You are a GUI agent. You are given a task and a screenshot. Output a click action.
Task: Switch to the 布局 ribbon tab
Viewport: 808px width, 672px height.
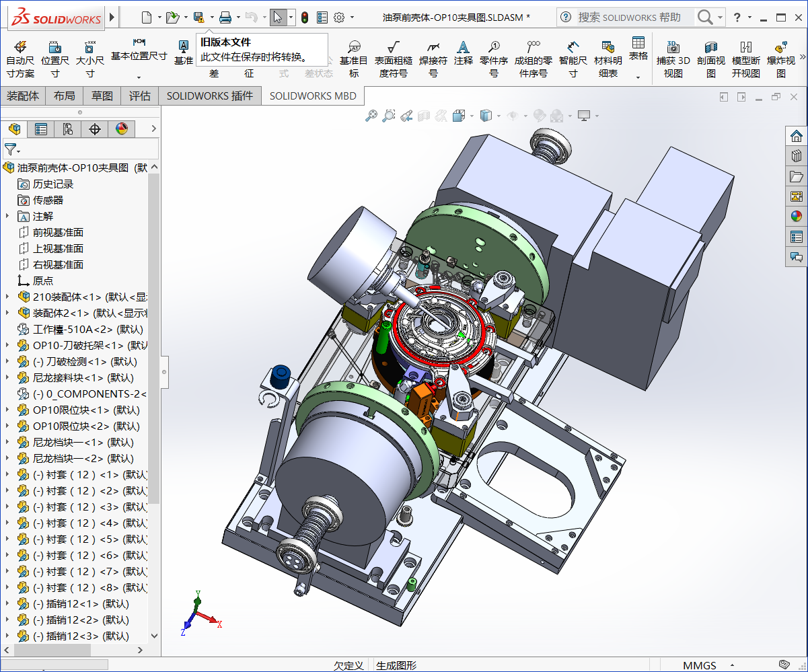pos(65,96)
